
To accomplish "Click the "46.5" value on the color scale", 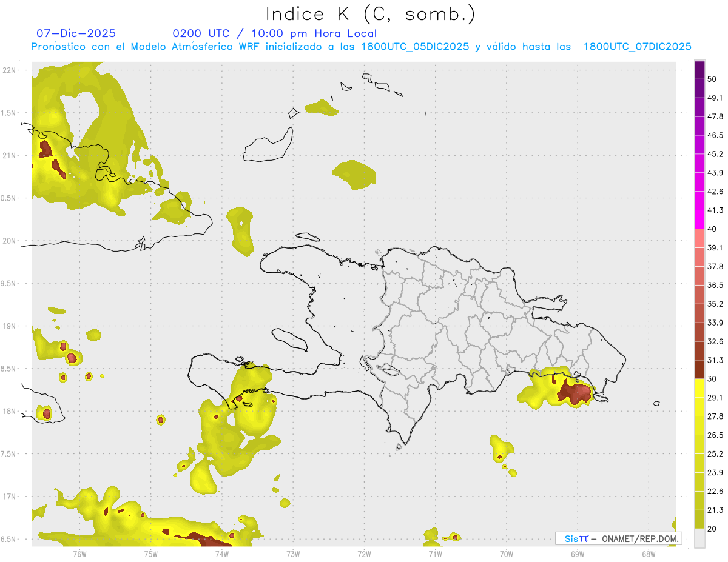I will tap(715, 135).
